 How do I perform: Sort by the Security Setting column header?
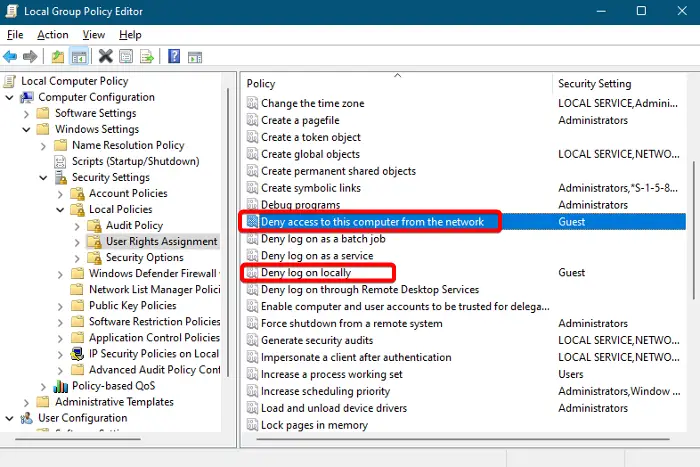pos(619,83)
